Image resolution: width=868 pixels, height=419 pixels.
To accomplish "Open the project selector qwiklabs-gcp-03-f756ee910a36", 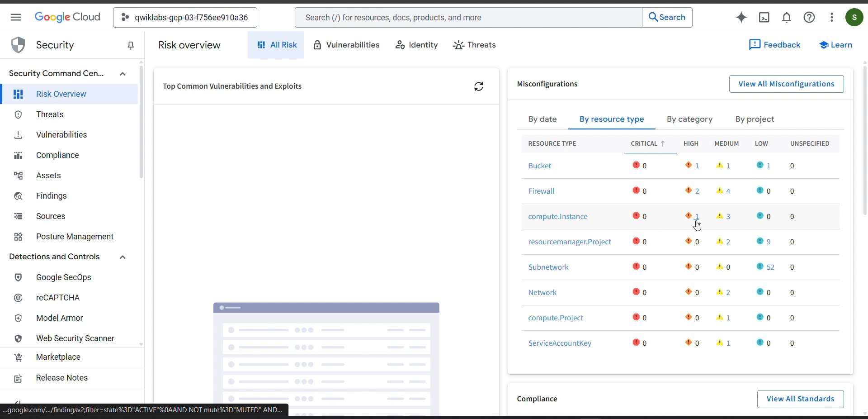I will pos(185,17).
